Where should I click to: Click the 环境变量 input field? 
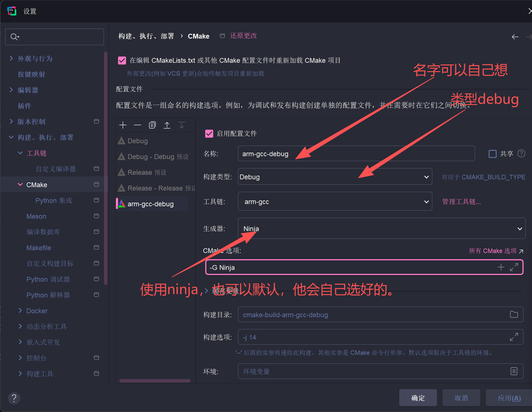(380, 371)
